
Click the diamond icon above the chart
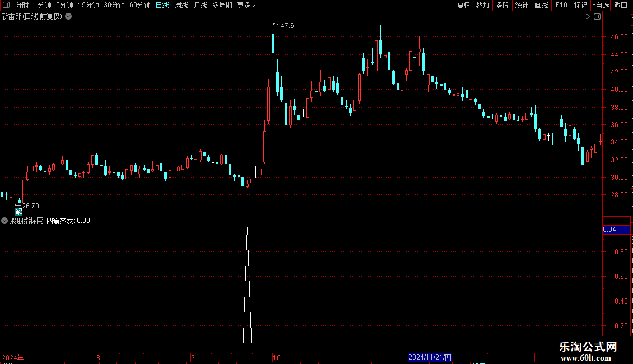(x=587, y=17)
